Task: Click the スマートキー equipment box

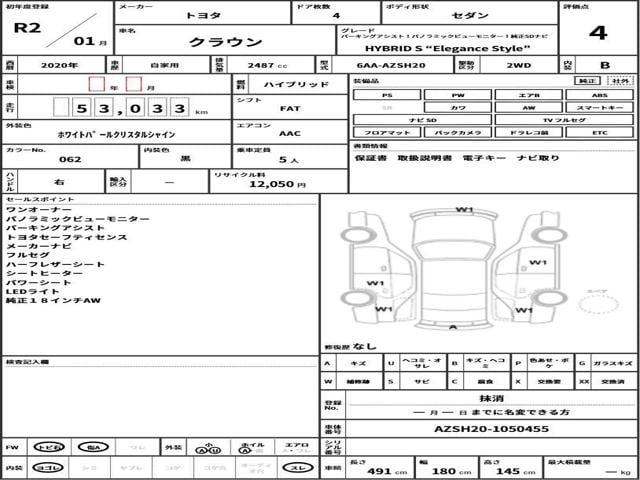Action: coord(598,106)
